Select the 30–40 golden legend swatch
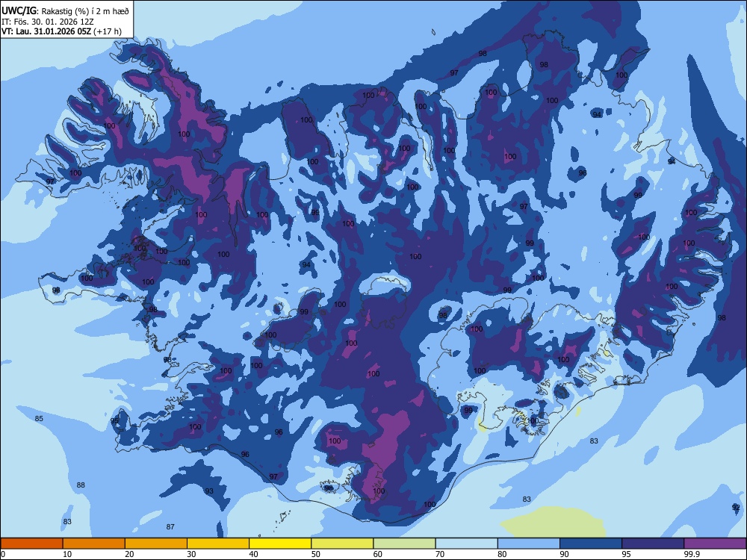747x560 pixels. pyautogui.click(x=218, y=544)
